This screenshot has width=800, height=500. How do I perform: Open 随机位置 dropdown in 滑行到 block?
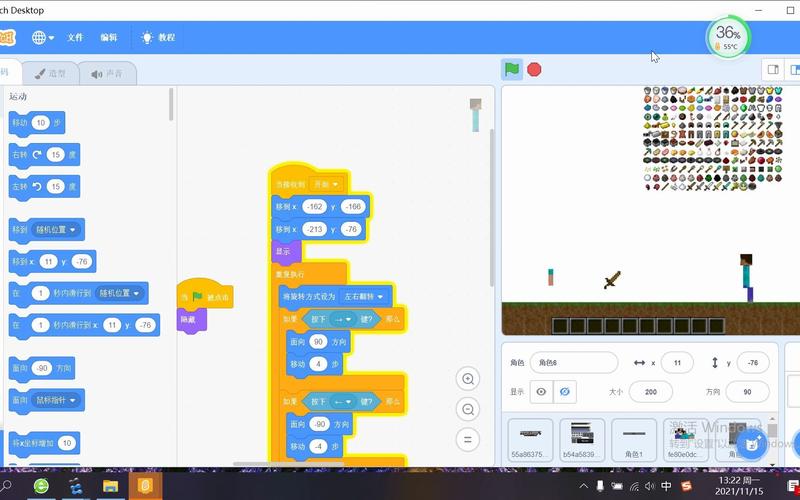coord(119,293)
